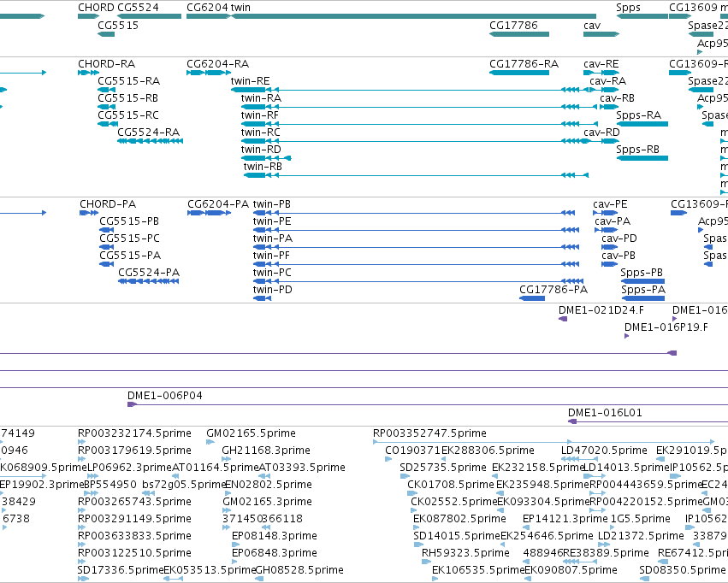Click the CG17786-RA transcript label
728x583 pixels.
524,63
